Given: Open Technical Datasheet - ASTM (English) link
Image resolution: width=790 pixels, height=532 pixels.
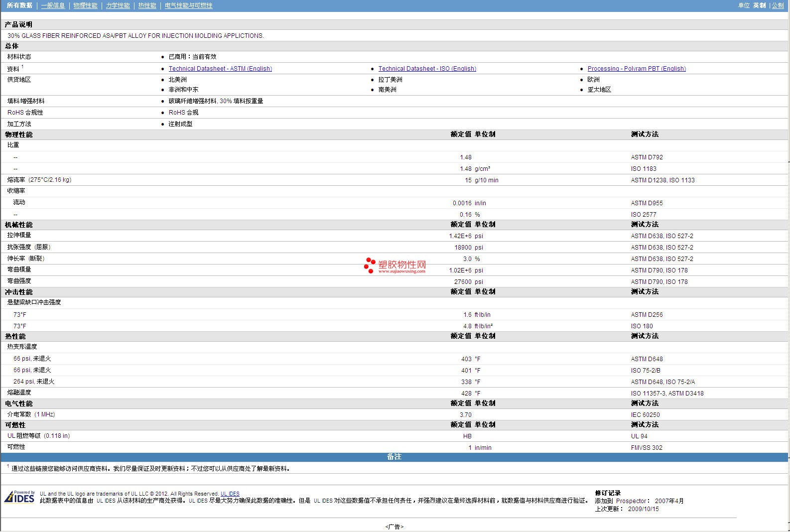Looking at the screenshot, I should coord(220,69).
